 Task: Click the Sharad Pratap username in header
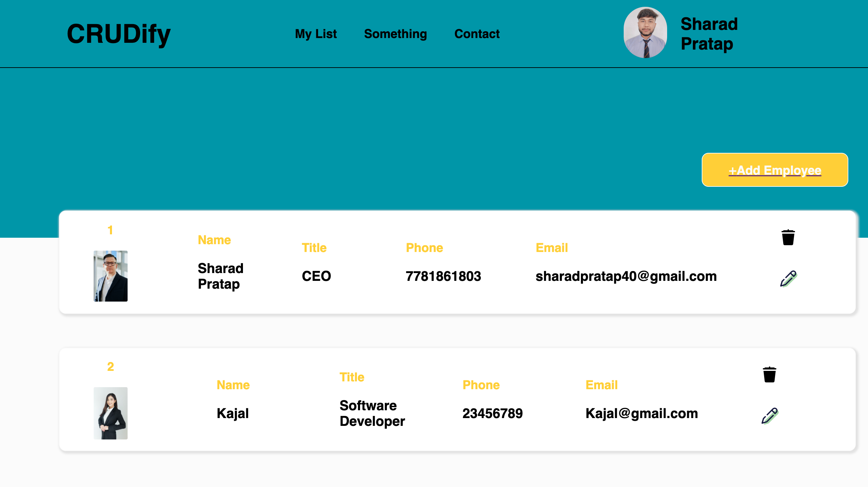[709, 34]
